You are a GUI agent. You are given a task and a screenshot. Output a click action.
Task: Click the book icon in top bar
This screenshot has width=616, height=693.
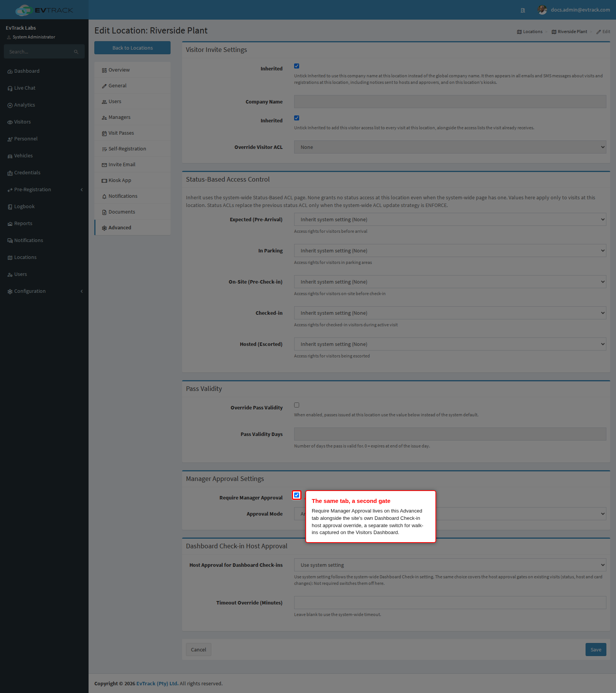523,10
